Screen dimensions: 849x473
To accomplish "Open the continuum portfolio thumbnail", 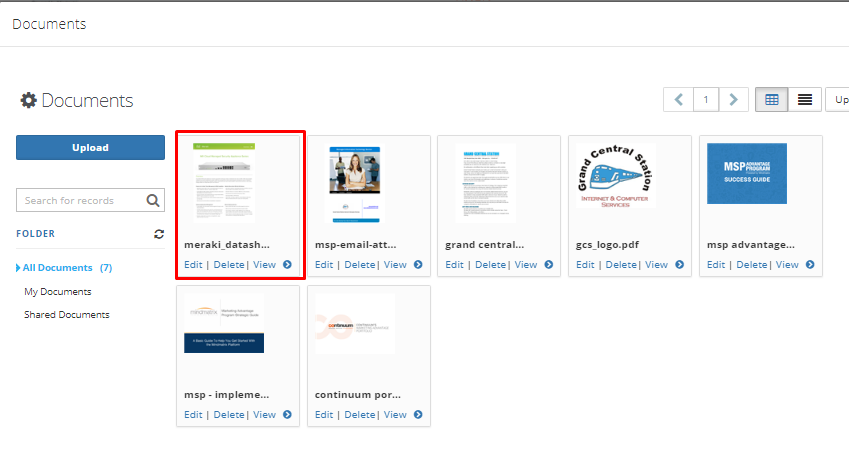I will click(355, 324).
